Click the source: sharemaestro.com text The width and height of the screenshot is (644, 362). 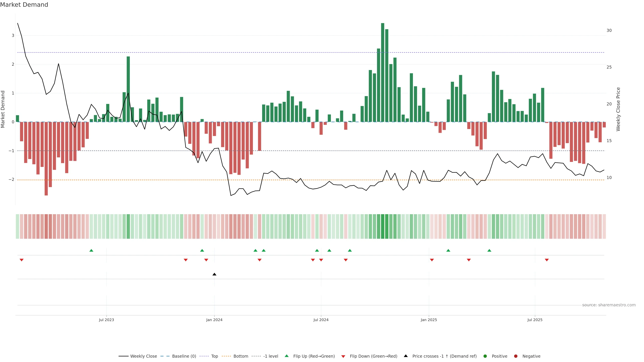pyautogui.click(x=609, y=305)
